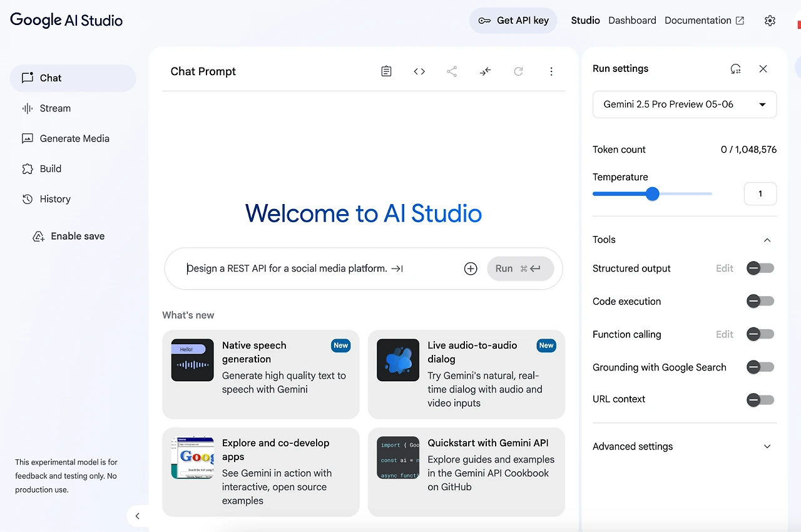Viewport: 801px width, 532px height.
Task: Click the "Live audio-to-audio dialog" card title
Action: [x=472, y=352]
